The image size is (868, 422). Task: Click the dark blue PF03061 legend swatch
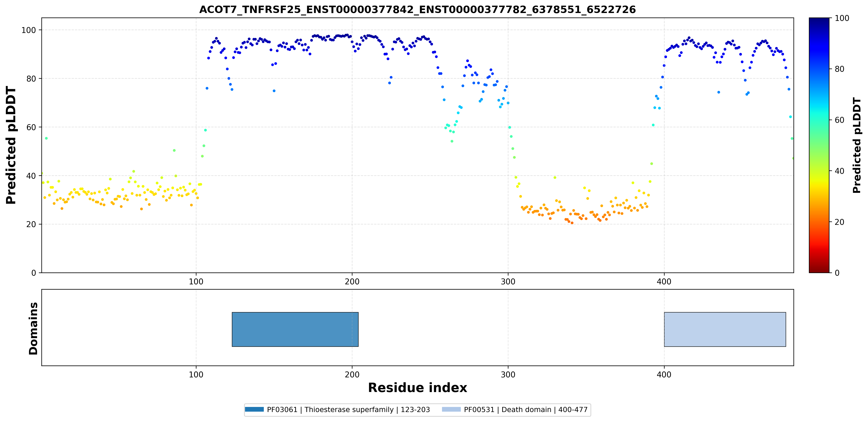click(x=254, y=410)
